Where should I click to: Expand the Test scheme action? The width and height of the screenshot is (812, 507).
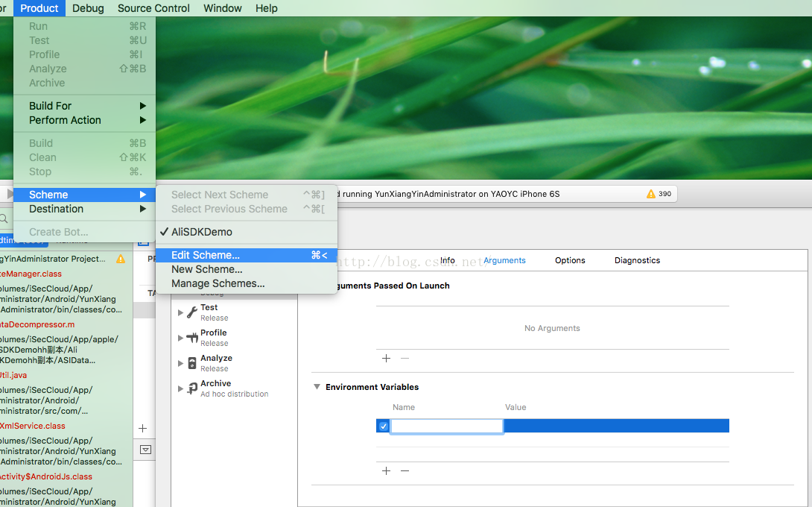click(x=180, y=312)
